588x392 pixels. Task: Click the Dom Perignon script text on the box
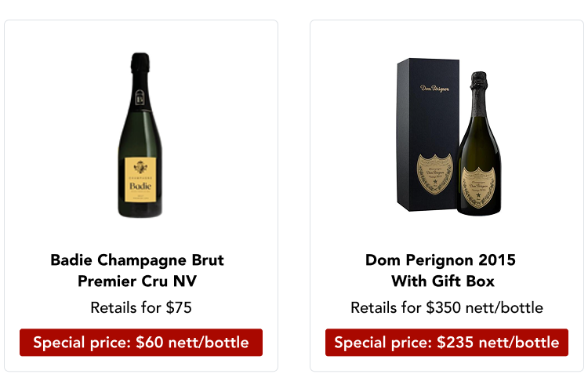coord(434,88)
